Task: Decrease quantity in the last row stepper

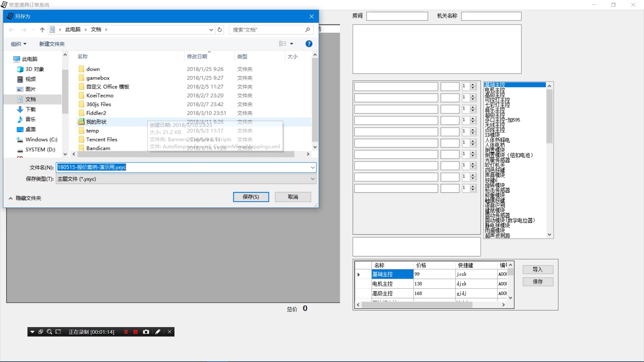Action: [473, 190]
